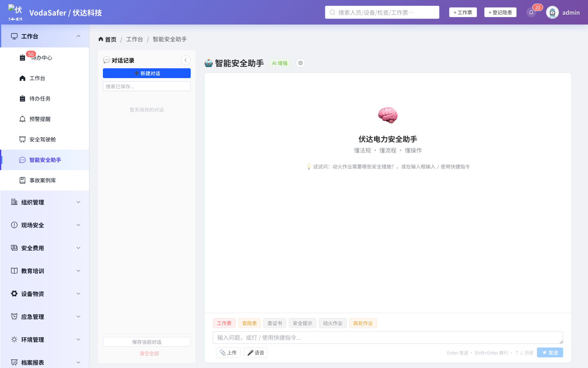Viewport: 588px width, 368px height.
Task: Click 保存当前对话 button
Action: pos(147,342)
